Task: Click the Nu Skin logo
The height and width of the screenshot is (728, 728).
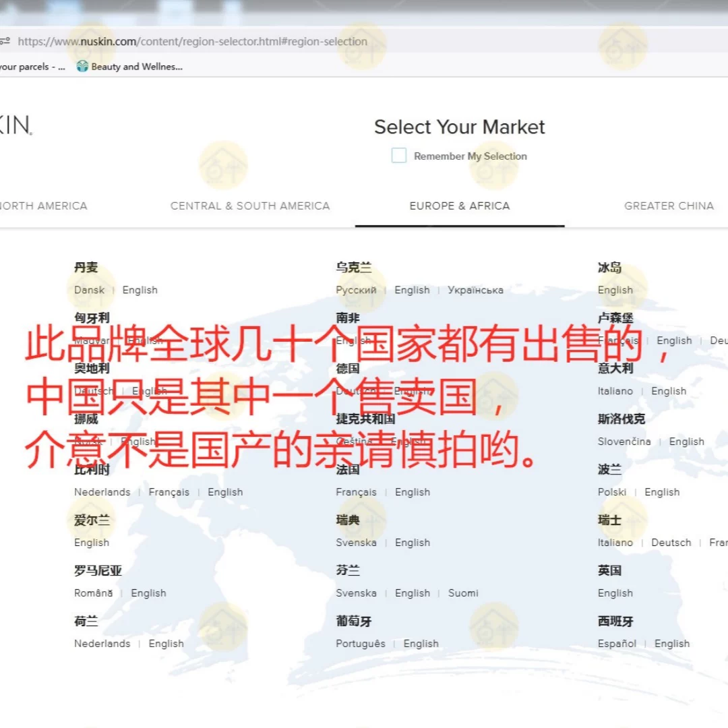Action: point(16,125)
